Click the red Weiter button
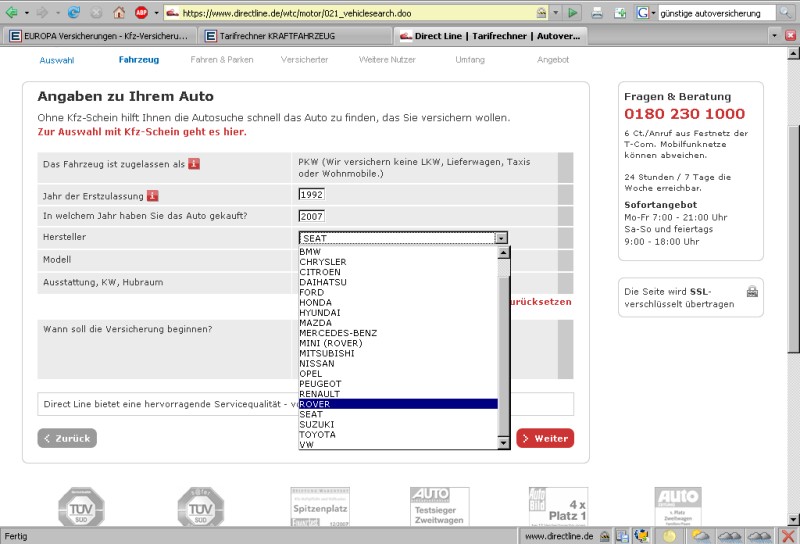 545,438
